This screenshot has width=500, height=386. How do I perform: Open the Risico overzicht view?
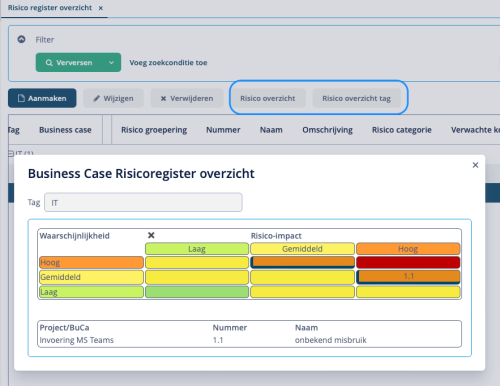[268, 98]
